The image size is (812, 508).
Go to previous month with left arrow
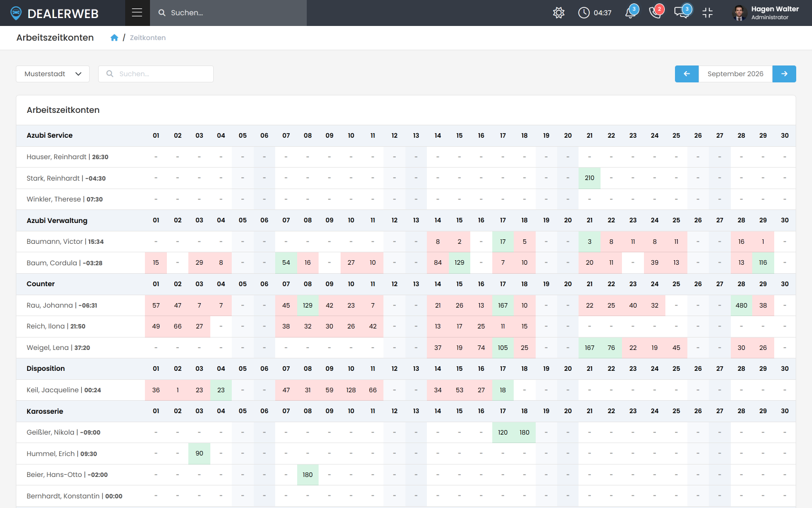tap(687, 74)
